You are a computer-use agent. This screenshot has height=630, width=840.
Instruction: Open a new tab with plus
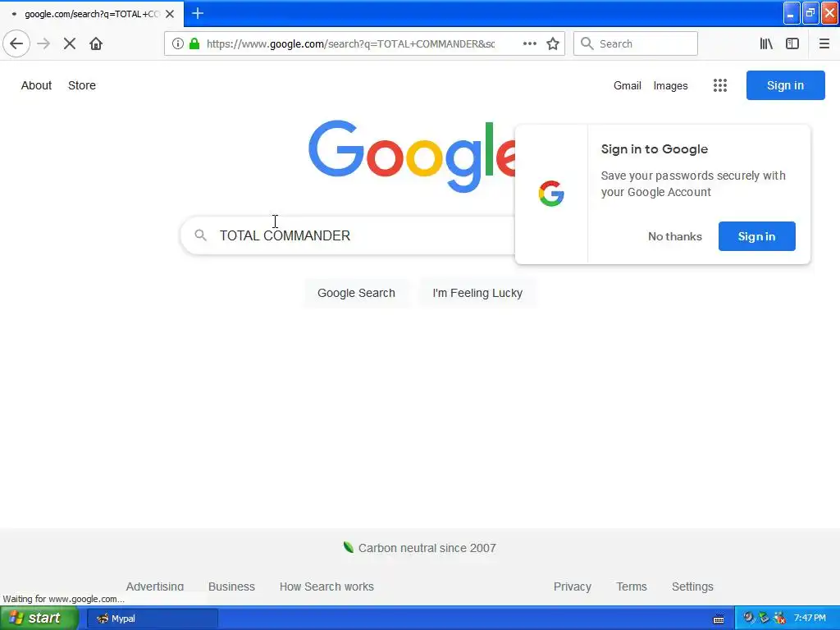[x=198, y=13]
